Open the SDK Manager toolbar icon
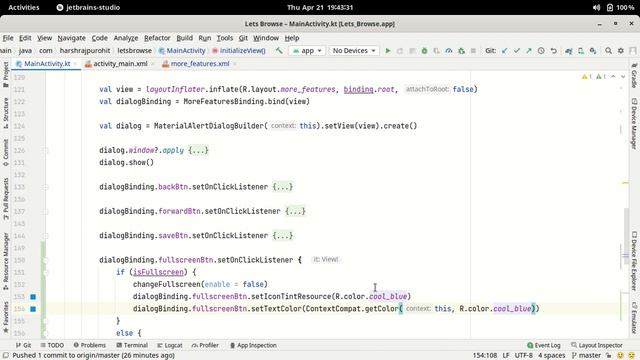Screen dimensions: 640x360 (593, 51)
